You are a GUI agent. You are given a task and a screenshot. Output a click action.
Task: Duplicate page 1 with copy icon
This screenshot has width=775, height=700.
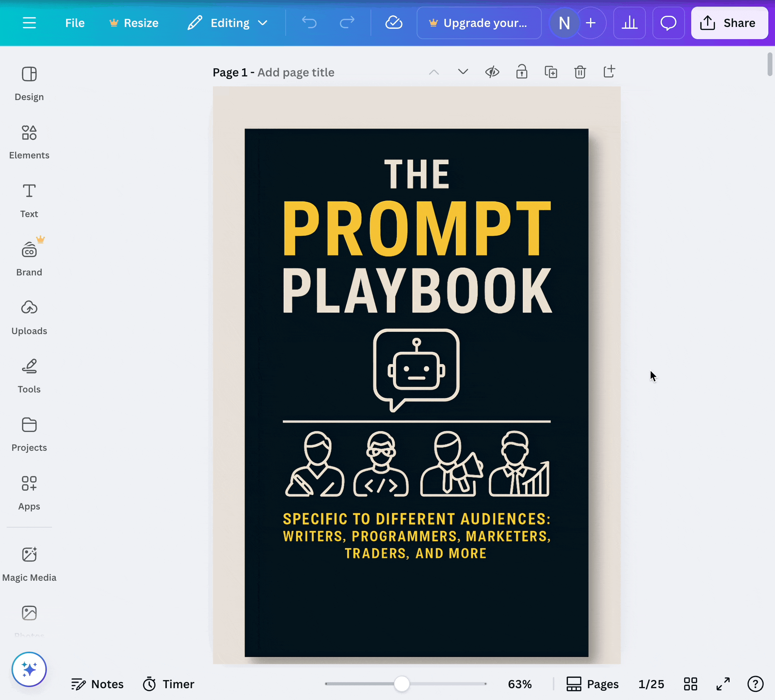pyautogui.click(x=551, y=72)
